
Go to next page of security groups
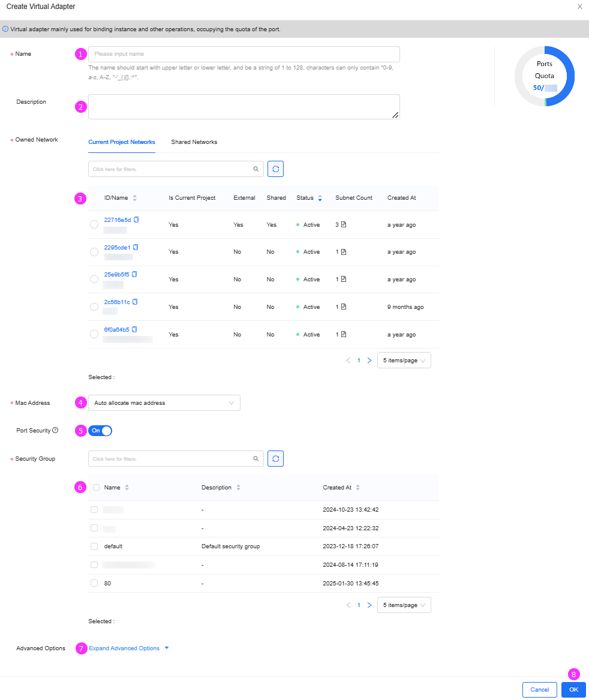point(369,605)
